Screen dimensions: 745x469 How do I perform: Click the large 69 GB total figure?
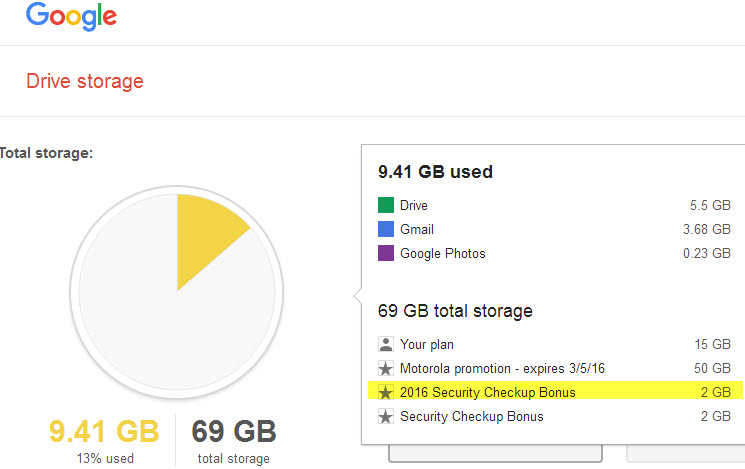click(234, 431)
